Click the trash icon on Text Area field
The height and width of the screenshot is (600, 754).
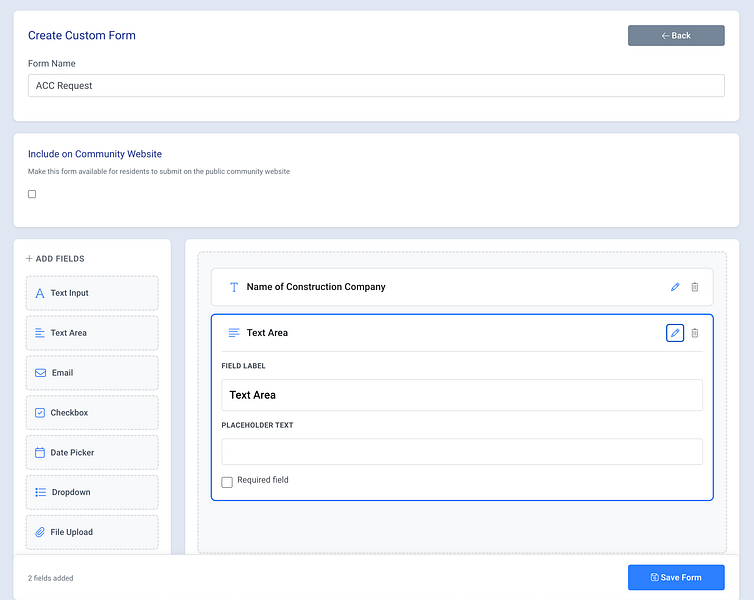pyautogui.click(x=695, y=333)
